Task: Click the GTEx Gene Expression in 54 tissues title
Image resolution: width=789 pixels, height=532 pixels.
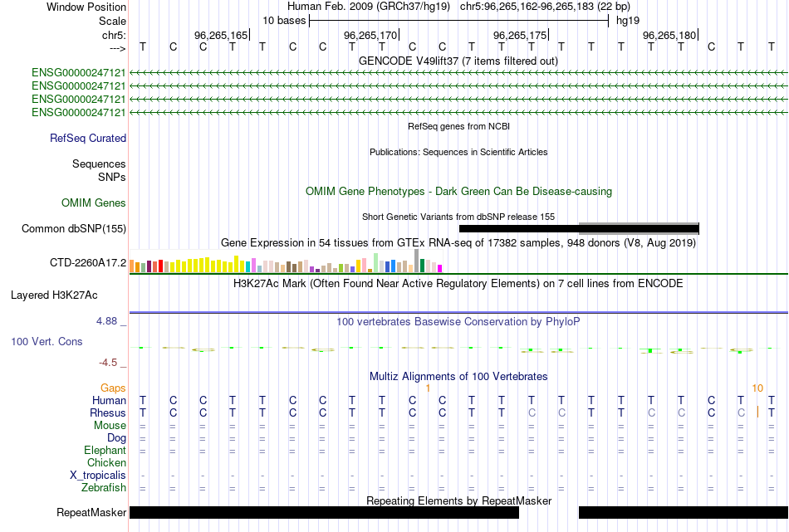Action: pos(458,243)
